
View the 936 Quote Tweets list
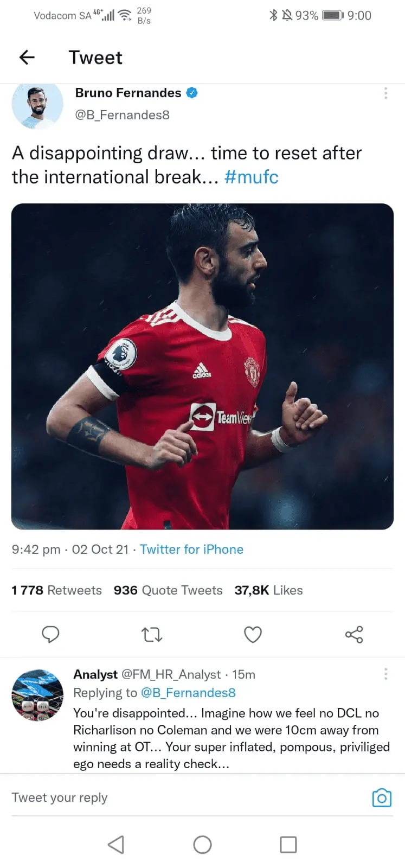point(168,590)
